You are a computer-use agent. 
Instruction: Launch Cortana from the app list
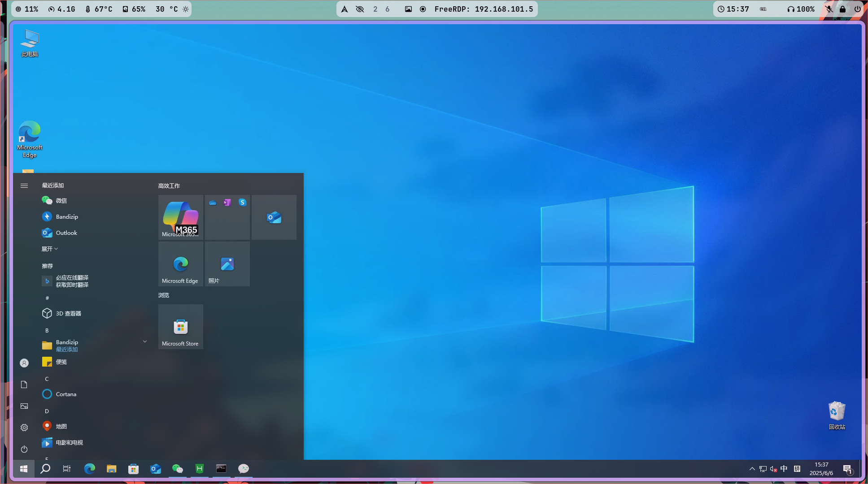point(94,394)
